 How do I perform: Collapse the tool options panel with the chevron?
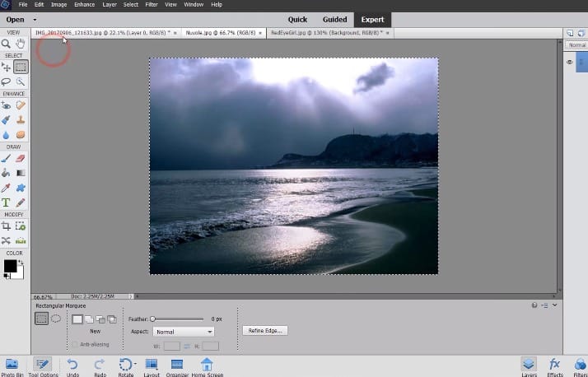click(x=554, y=305)
